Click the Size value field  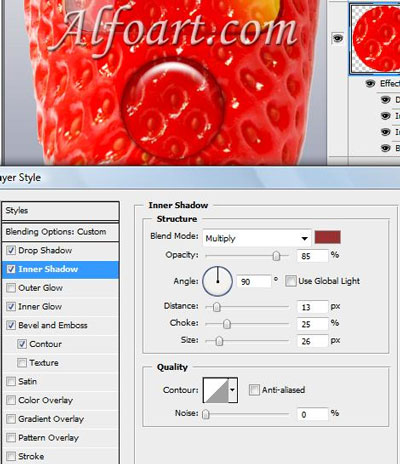point(312,341)
